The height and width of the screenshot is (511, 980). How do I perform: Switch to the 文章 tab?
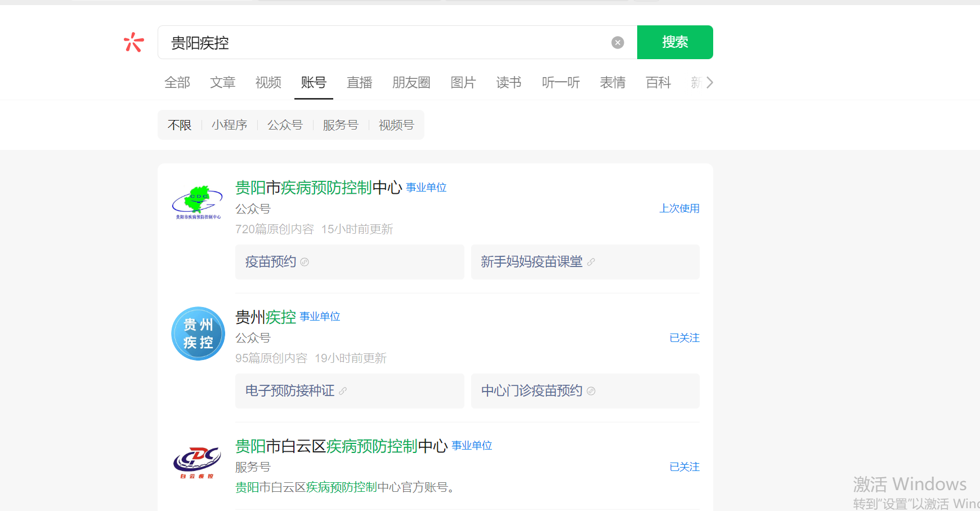223,83
